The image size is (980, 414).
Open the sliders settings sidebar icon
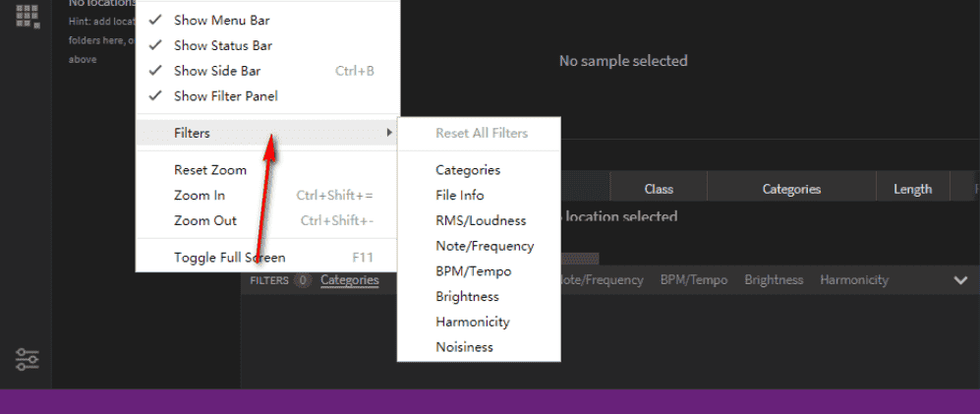pos(27,360)
